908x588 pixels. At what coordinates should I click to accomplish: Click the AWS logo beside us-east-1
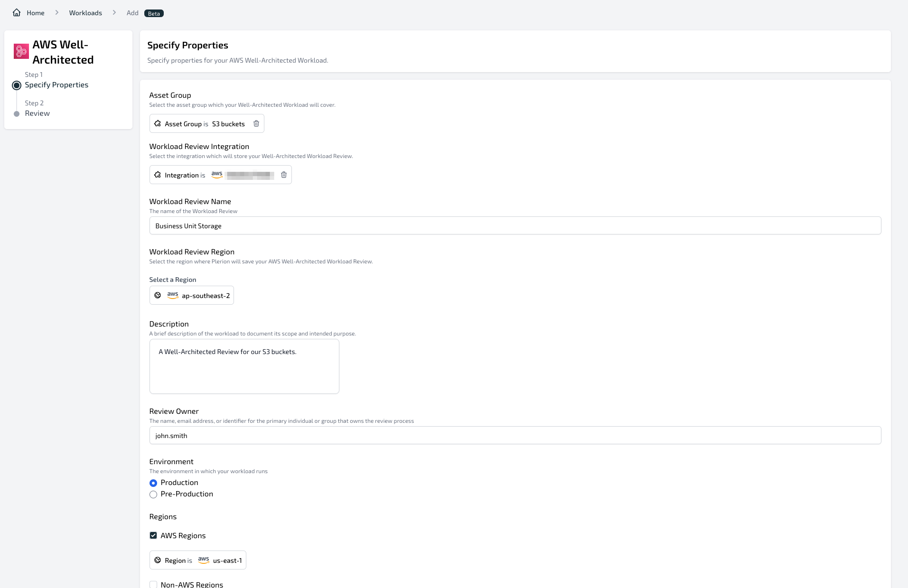[204, 560]
